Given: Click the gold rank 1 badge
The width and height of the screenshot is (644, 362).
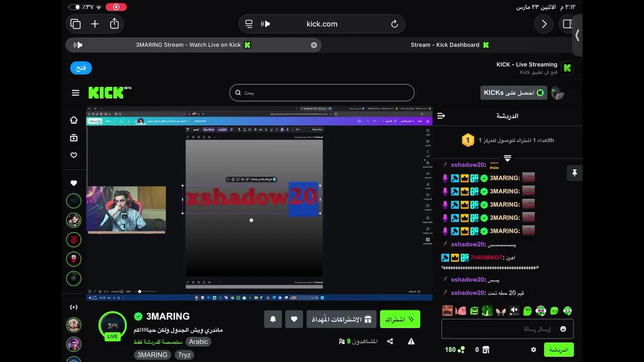Looking at the screenshot, I should 468,140.
